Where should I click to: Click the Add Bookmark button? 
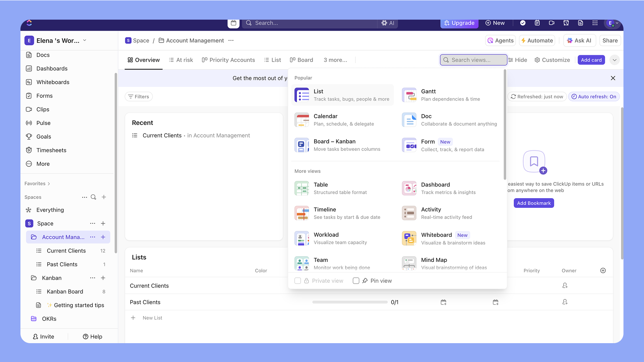click(x=534, y=203)
